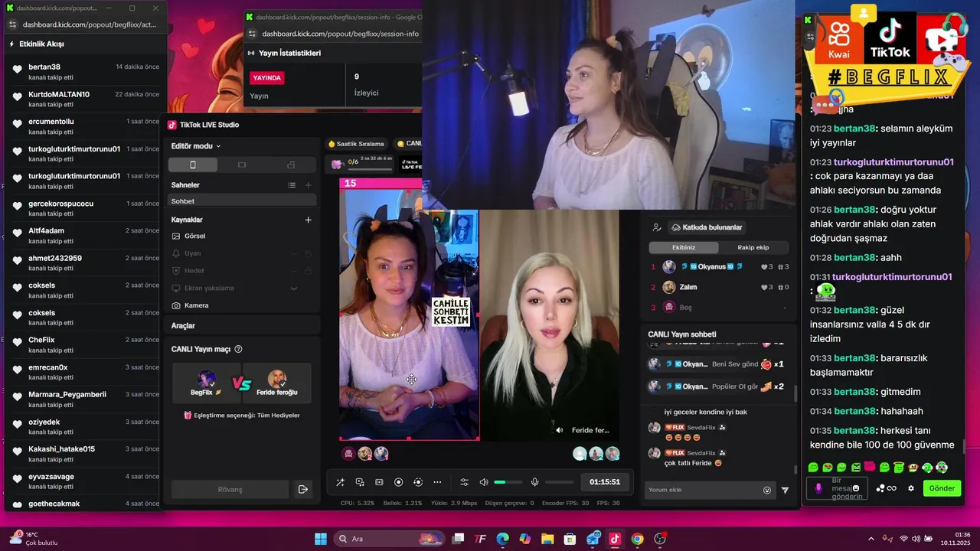Open emoji picker in Kick chat input
Image resolution: width=980 pixels, height=551 pixels.
click(856, 488)
